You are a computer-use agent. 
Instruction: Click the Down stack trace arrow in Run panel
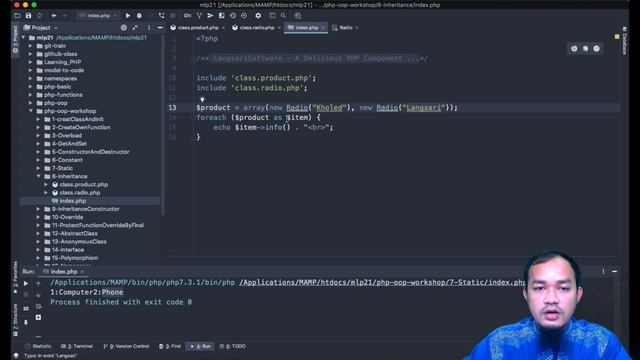point(38,294)
